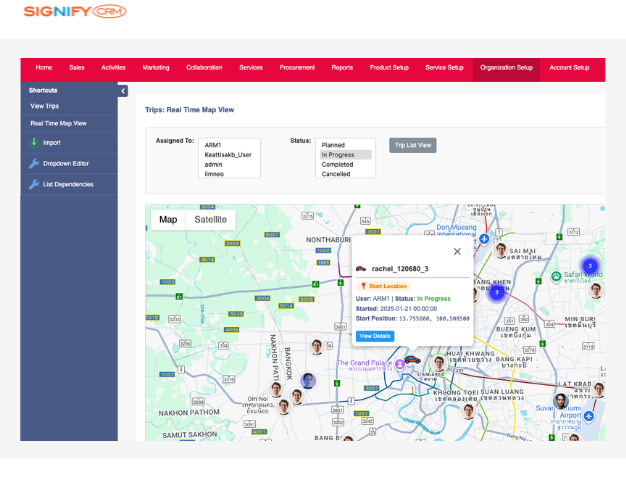Image resolution: width=626 pixels, height=499 pixels.
Task: Switch the map to Satellite view
Action: pos(210,220)
